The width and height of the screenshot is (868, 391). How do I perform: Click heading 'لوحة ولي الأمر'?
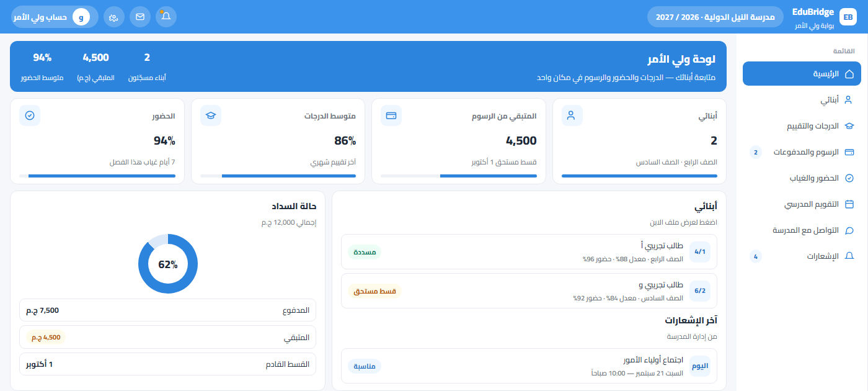[681, 60]
